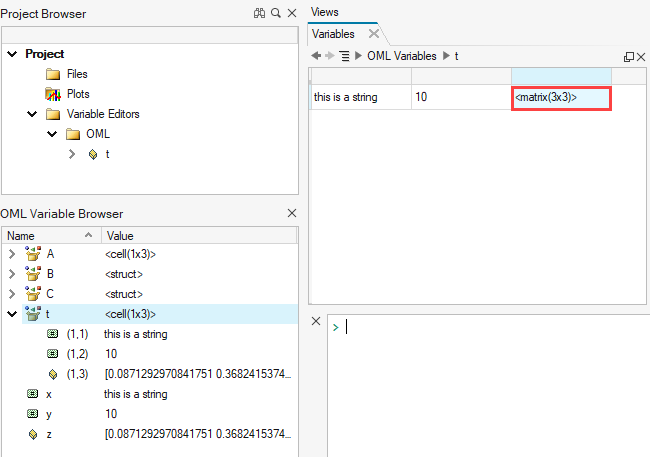Select the Plots icon in Project tree

(x=53, y=94)
